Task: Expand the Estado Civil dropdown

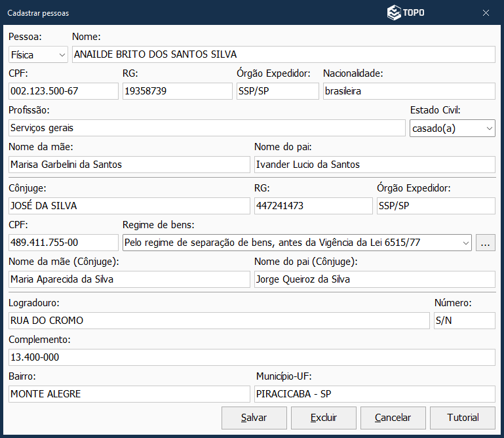Action: [x=452, y=129]
